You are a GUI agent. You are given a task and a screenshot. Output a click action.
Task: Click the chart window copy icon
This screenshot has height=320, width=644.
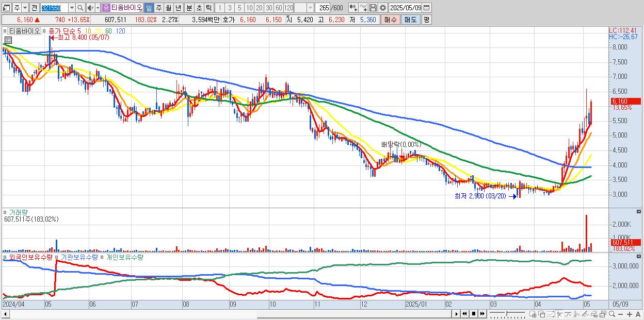click(603, 314)
